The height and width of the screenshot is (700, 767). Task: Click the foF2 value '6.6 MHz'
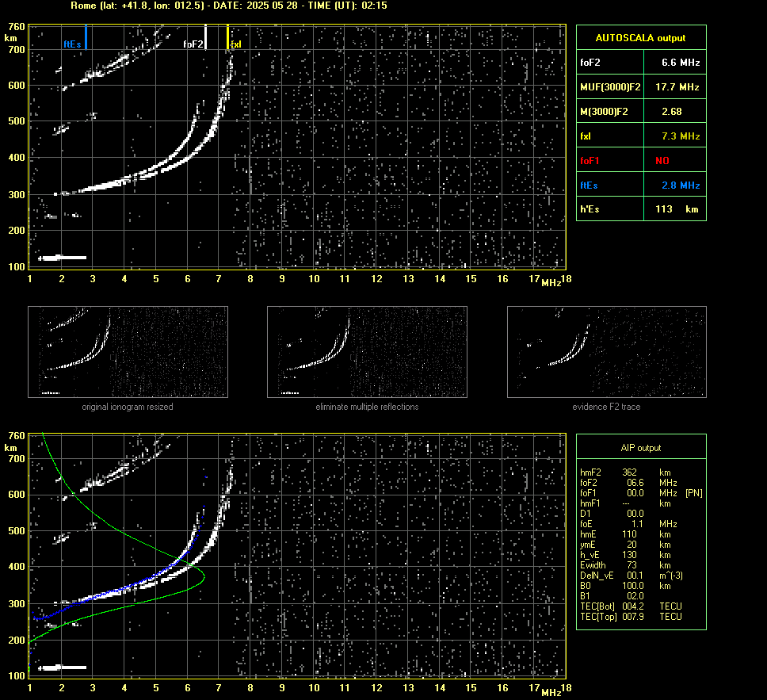[681, 63]
